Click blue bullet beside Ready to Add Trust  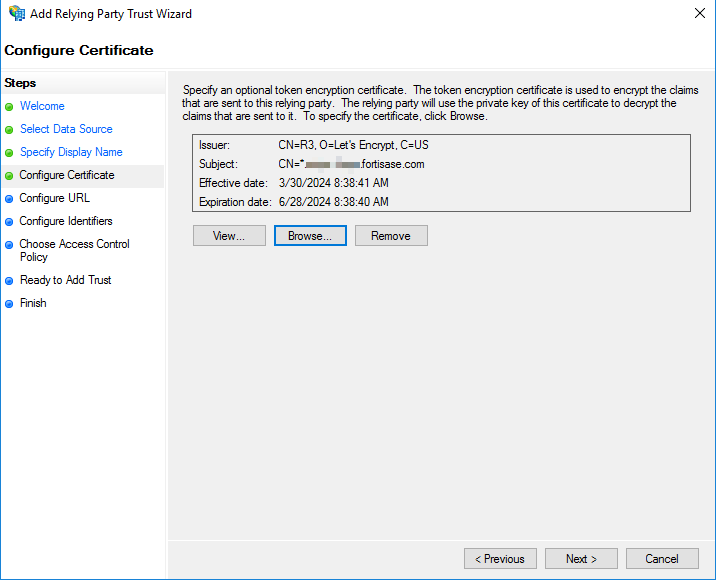click(x=9, y=281)
